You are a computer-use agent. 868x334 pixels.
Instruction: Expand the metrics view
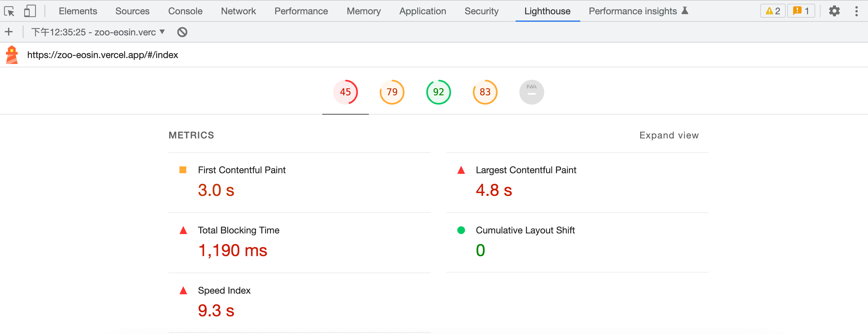point(668,135)
